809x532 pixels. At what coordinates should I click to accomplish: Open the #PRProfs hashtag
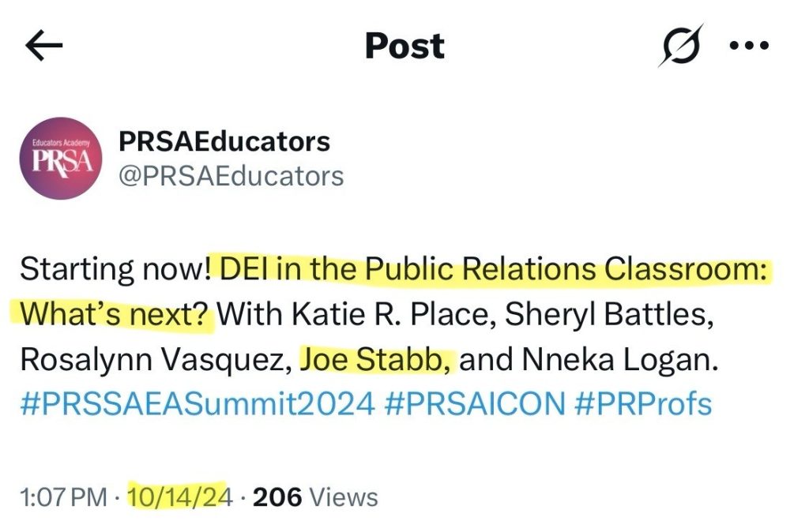[x=643, y=403]
